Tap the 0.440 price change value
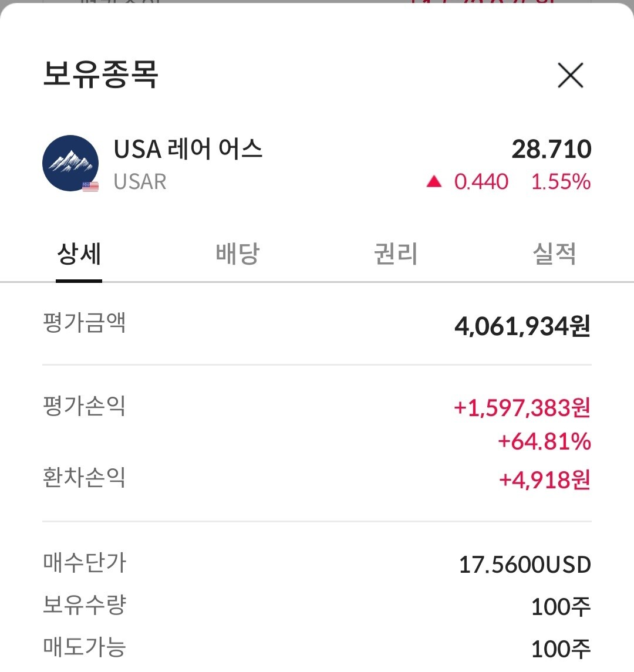 click(x=481, y=182)
